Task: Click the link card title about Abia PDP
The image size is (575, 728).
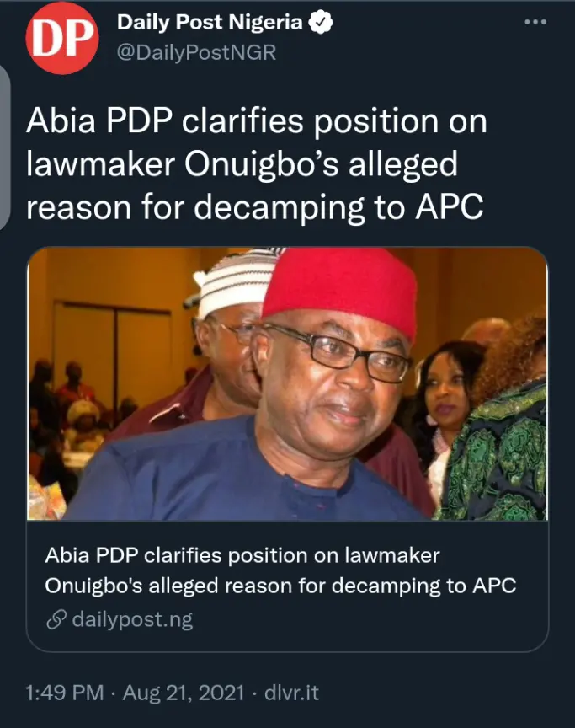Action: pyautogui.click(x=280, y=570)
